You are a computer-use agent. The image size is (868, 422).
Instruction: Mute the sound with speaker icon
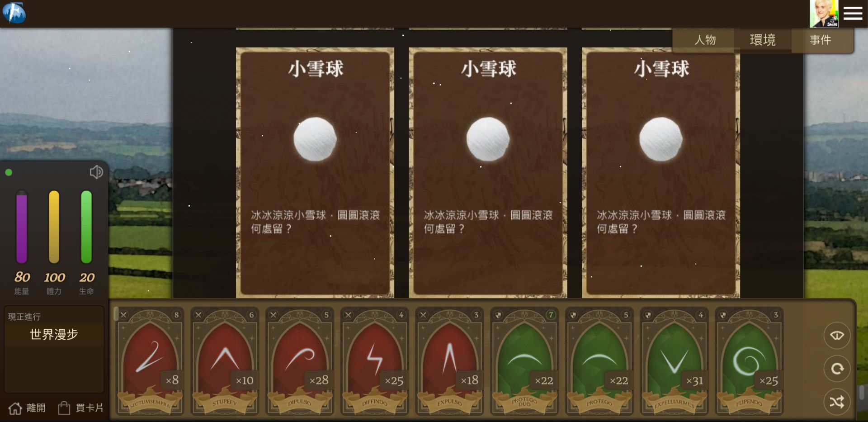(x=96, y=172)
